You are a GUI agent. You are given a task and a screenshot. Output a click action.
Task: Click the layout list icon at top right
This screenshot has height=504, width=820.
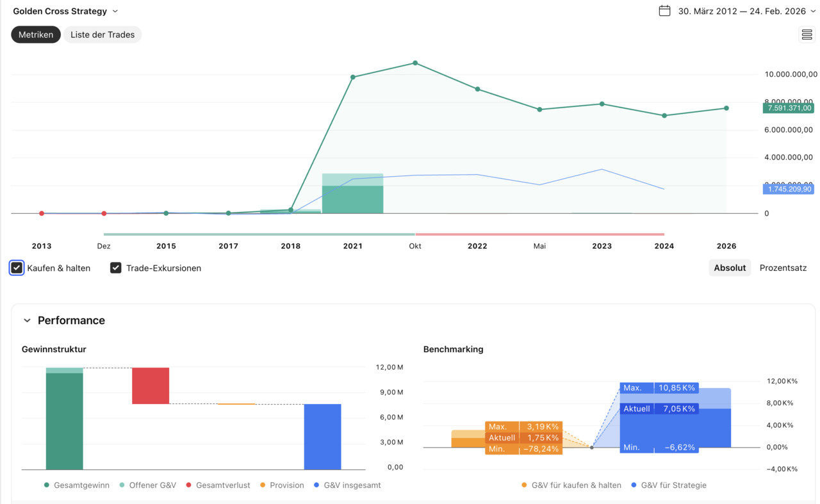[807, 35]
